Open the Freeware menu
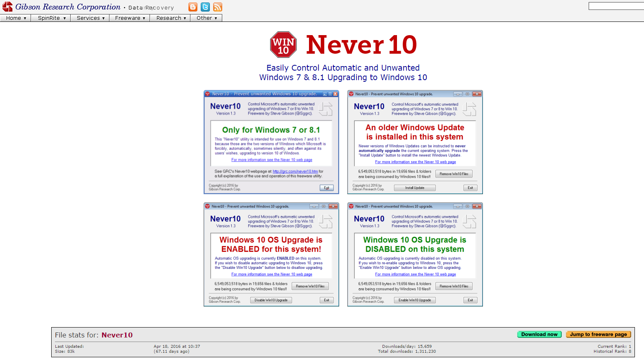This screenshot has width=644, height=361. [130, 18]
